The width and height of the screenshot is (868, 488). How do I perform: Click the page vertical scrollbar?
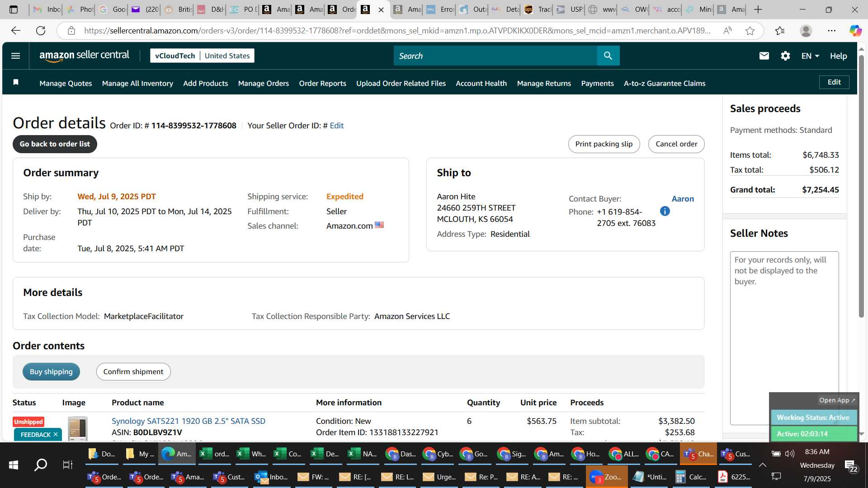click(861, 185)
